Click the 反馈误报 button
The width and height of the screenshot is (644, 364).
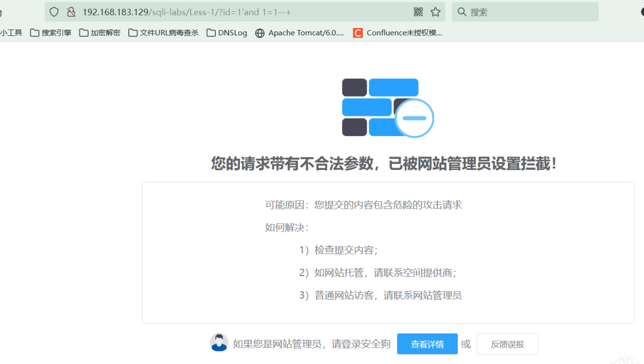pyautogui.click(x=507, y=344)
